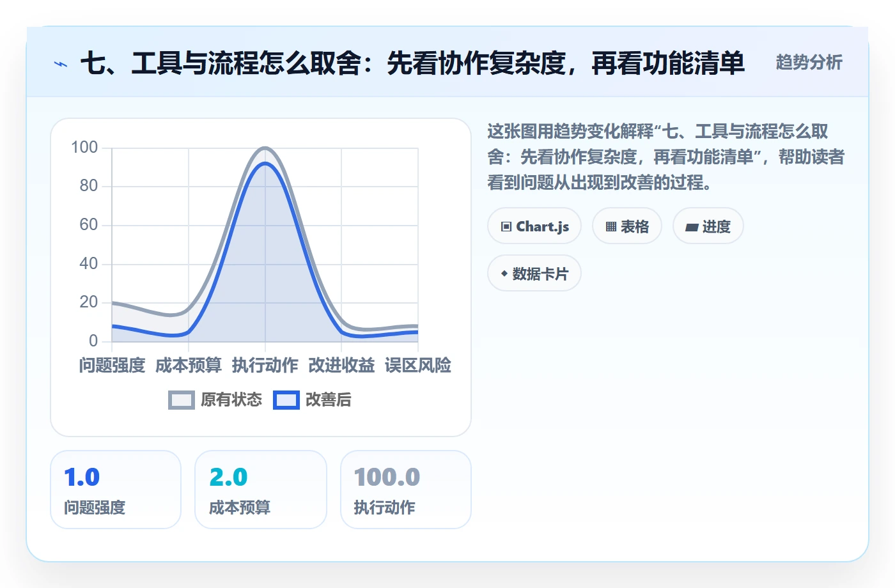Click the 表格 tag chip
The height and width of the screenshot is (588, 895).
click(627, 226)
